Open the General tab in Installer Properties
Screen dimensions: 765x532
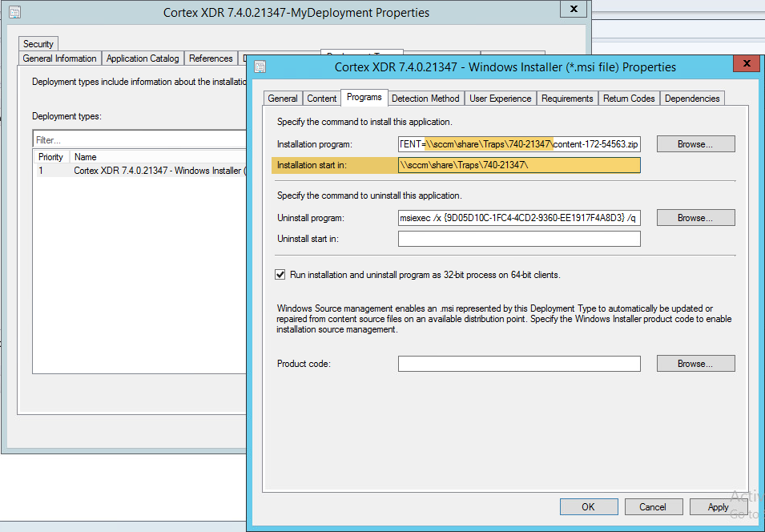click(283, 98)
